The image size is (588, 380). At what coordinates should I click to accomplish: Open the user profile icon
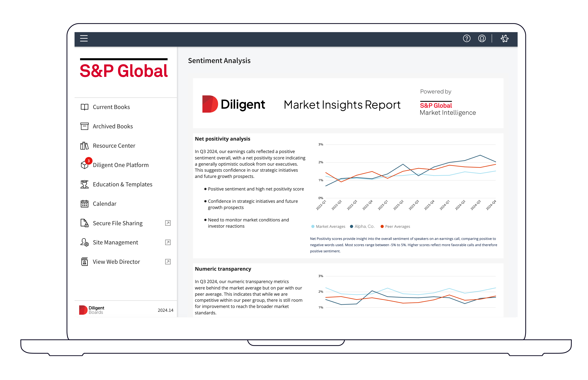point(482,39)
